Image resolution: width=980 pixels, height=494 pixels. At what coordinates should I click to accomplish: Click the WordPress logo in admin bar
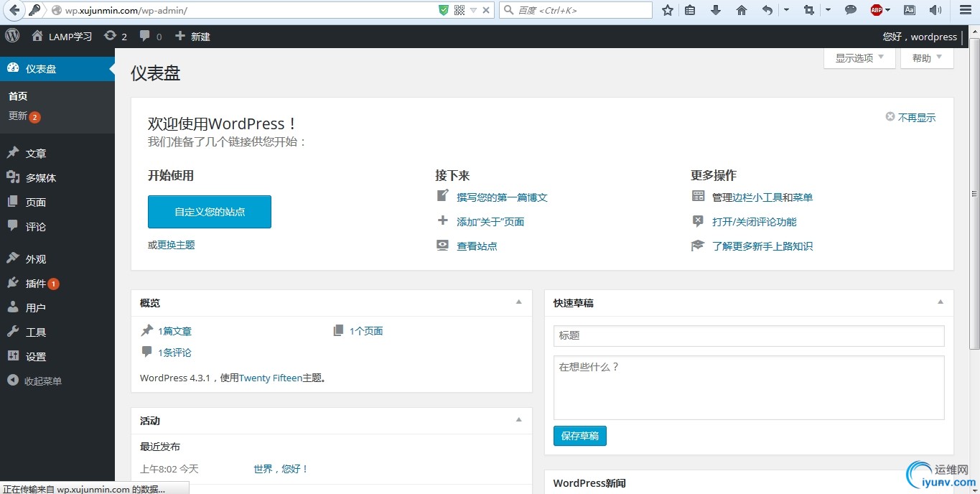(x=12, y=36)
